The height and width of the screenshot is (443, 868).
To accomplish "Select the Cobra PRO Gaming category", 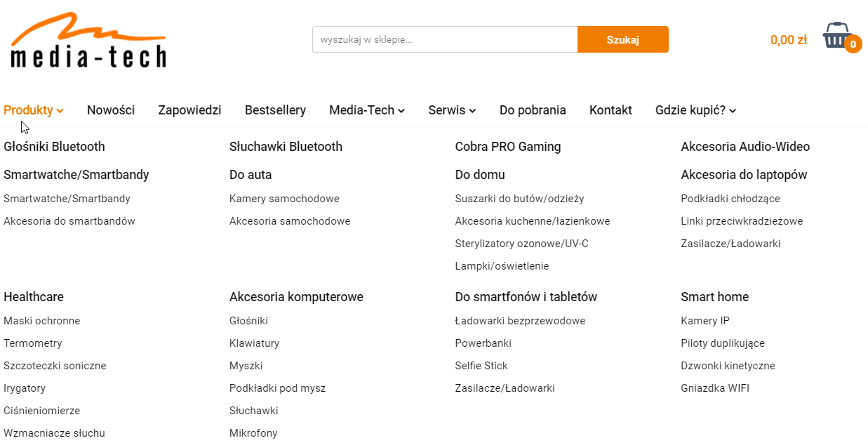I will click(x=507, y=147).
